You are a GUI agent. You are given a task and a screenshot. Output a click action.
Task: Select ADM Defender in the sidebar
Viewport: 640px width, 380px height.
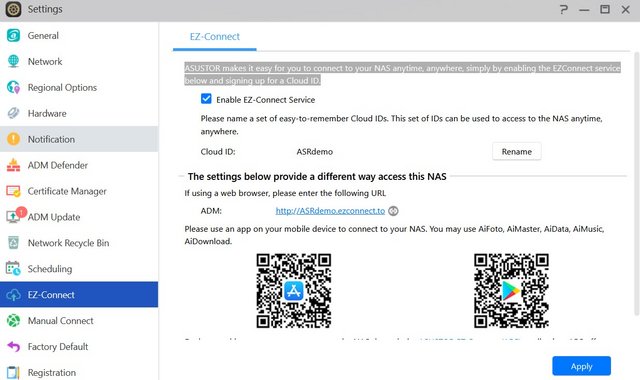pyautogui.click(x=79, y=165)
